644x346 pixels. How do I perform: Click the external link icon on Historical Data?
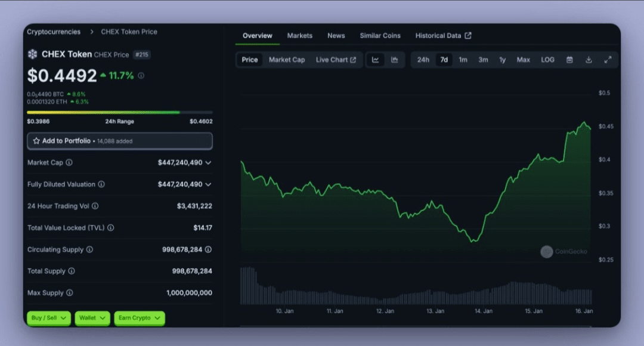(468, 36)
